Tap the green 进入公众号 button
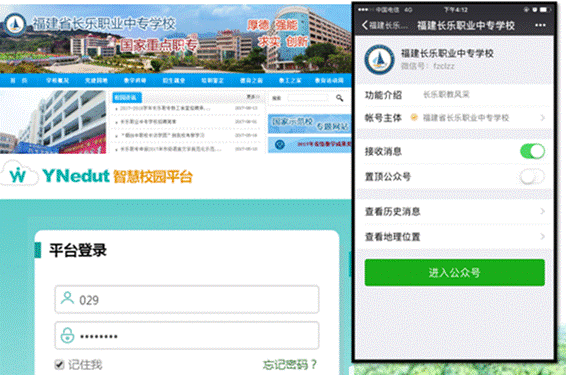 click(454, 272)
